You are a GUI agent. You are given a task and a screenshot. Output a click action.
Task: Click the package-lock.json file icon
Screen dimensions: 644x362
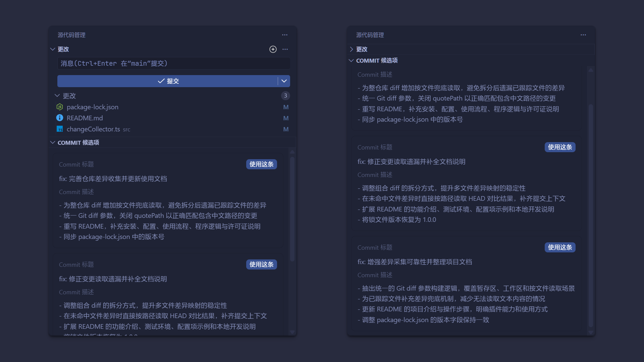point(60,107)
